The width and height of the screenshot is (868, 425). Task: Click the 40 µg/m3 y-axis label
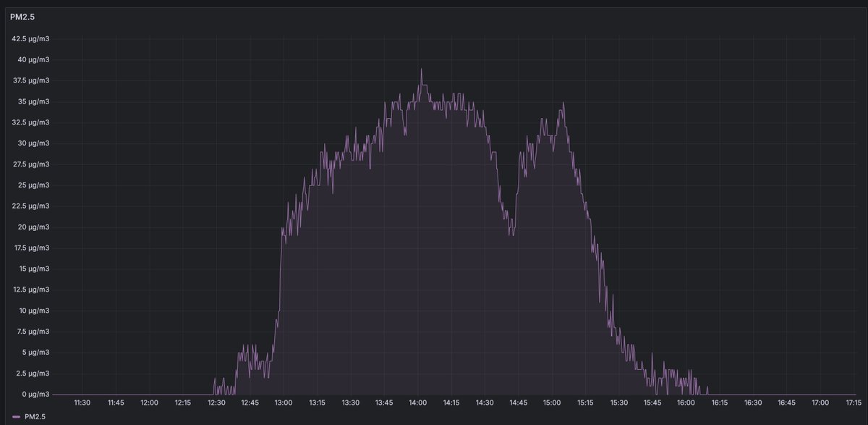pyautogui.click(x=34, y=59)
